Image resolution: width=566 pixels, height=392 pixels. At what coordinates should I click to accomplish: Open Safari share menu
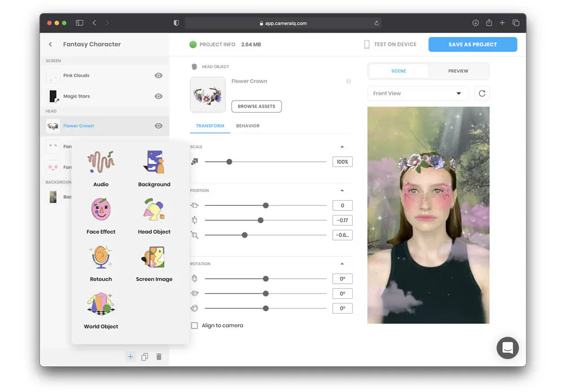click(489, 23)
